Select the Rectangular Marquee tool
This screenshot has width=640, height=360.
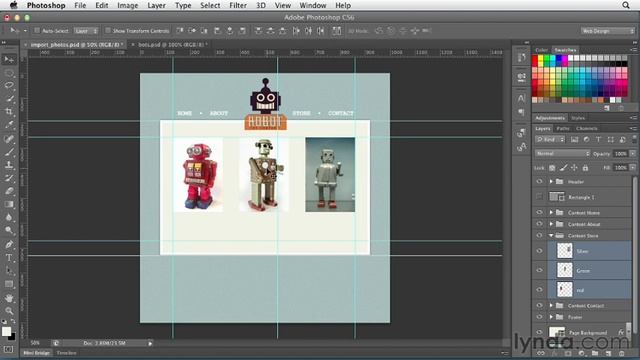pyautogui.click(x=9, y=73)
